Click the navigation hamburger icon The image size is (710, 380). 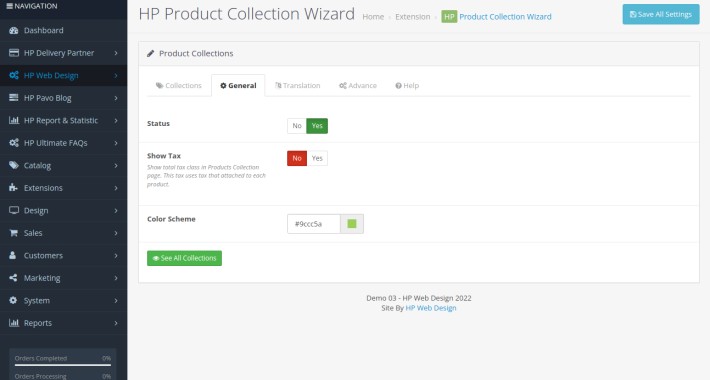pos(9,6)
